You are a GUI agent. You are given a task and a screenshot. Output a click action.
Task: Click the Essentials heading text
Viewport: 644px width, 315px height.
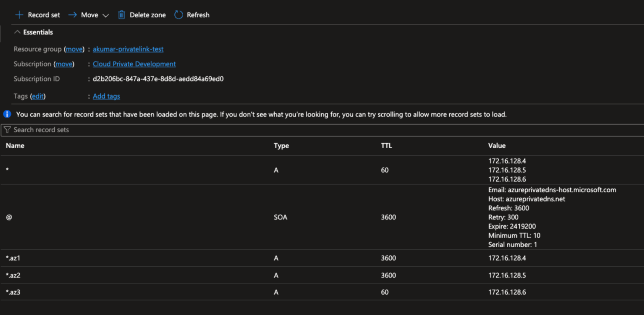point(38,32)
